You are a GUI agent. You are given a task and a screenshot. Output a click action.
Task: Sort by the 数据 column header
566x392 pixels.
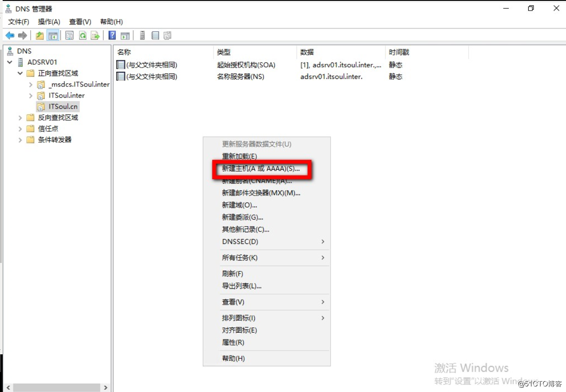coord(341,52)
